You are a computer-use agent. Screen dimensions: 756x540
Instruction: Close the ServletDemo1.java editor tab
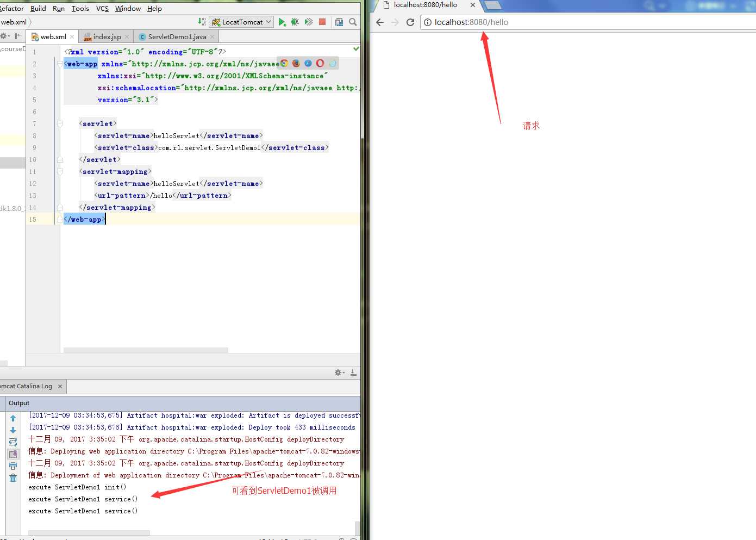213,37
